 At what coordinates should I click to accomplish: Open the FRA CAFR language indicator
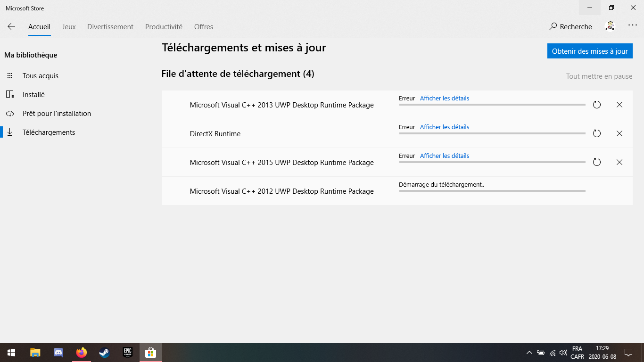click(577, 353)
